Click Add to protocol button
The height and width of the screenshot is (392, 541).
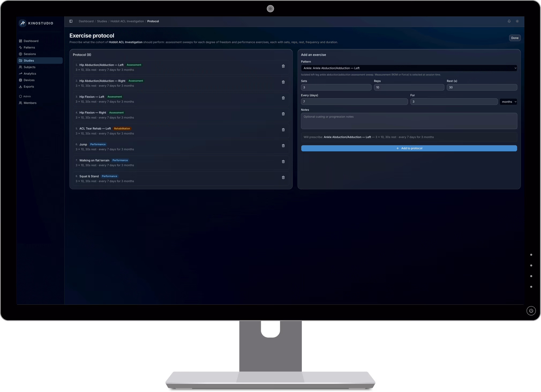pos(409,148)
